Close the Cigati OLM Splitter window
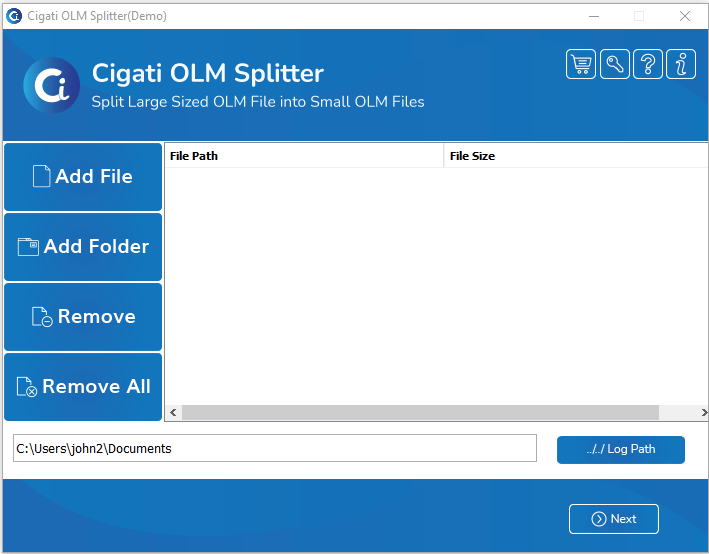709x554 pixels. 685,16
